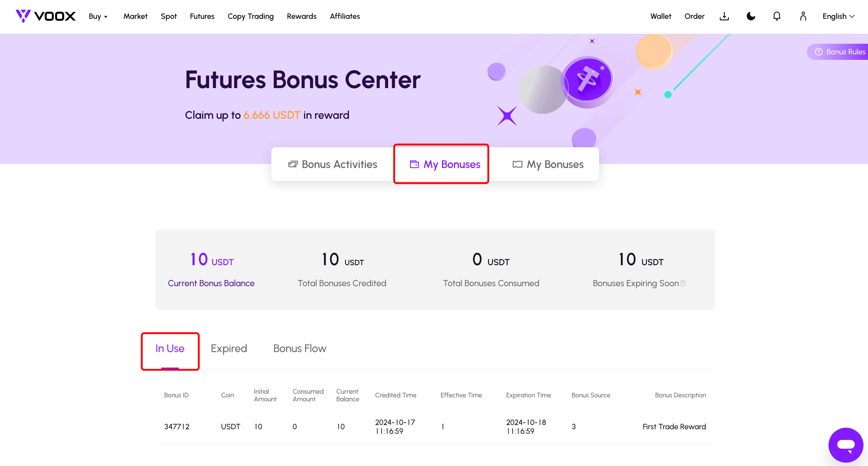868x466 pixels.
Task: Open the Order link
Action: tap(694, 16)
